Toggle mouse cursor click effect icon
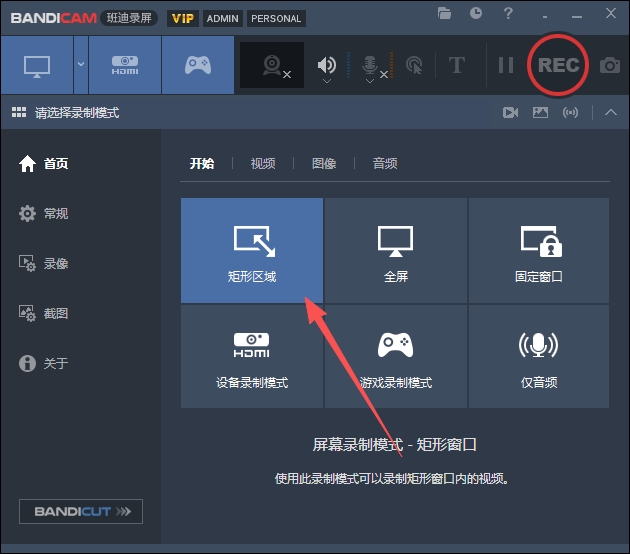This screenshot has width=630, height=554. click(x=414, y=65)
